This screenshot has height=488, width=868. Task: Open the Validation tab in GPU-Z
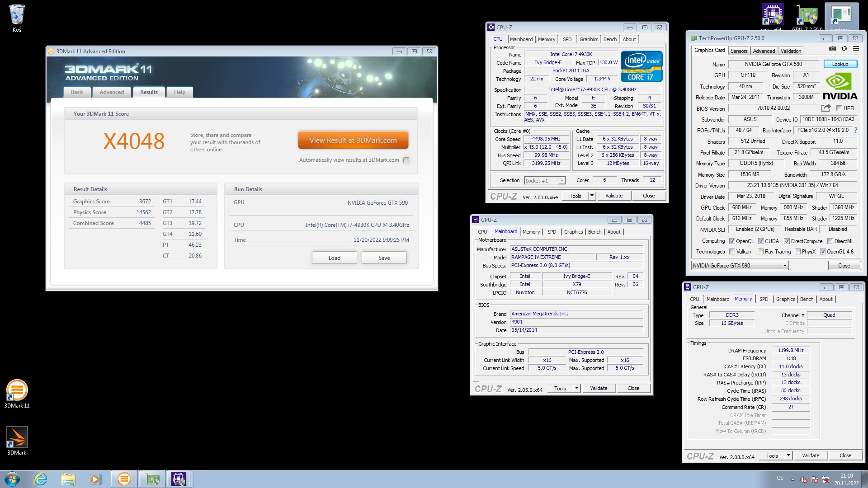coord(791,51)
